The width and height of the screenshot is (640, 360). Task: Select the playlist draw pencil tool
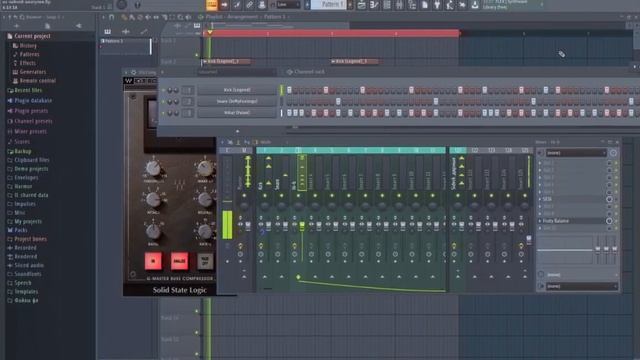click(x=124, y=17)
